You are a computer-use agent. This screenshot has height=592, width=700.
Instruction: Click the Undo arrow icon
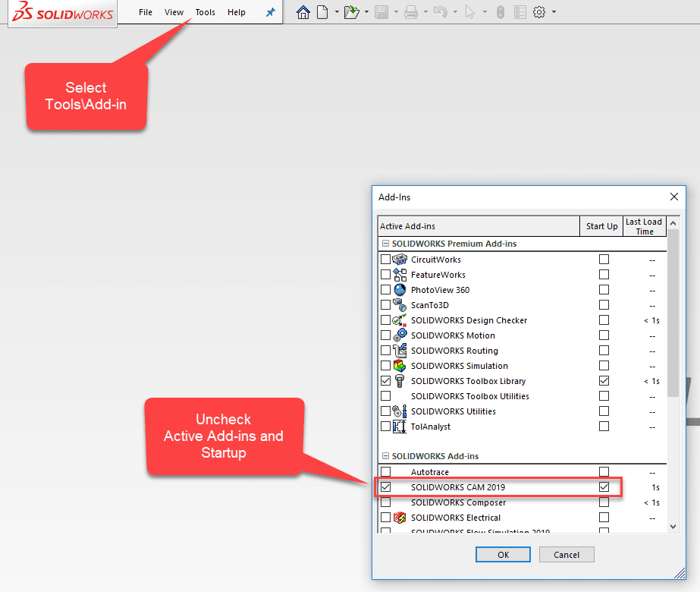point(441,12)
